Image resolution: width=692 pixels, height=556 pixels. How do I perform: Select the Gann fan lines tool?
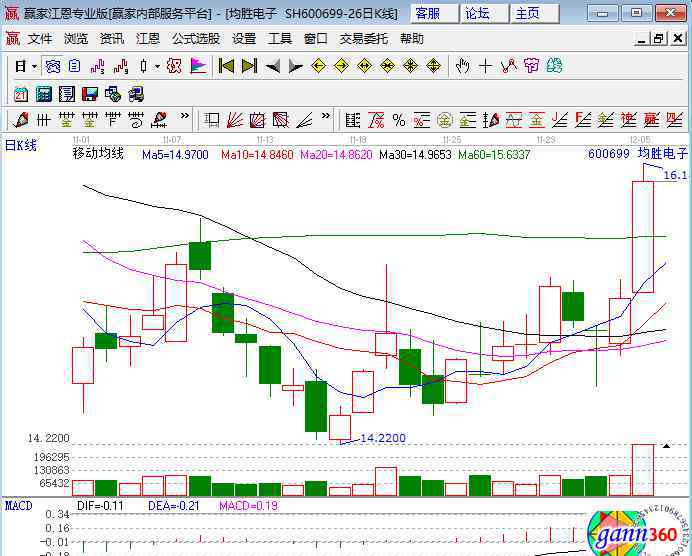[x=234, y=120]
